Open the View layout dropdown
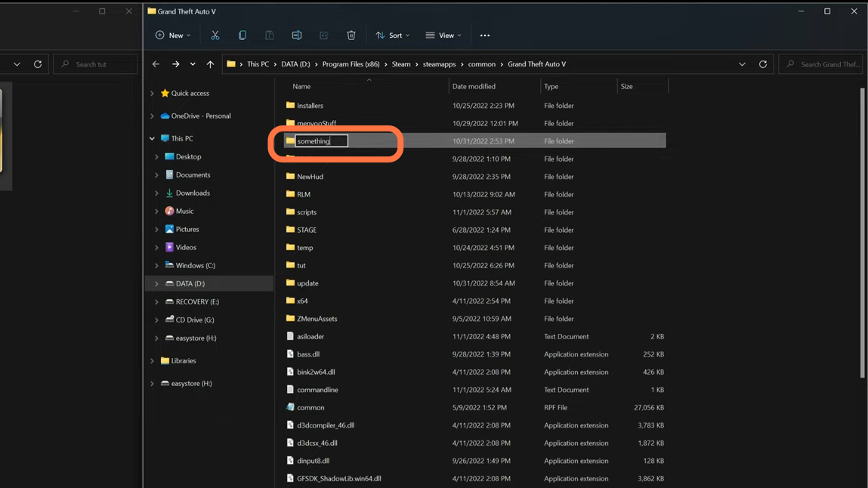Viewport: 868px width, 488px height. pos(443,36)
